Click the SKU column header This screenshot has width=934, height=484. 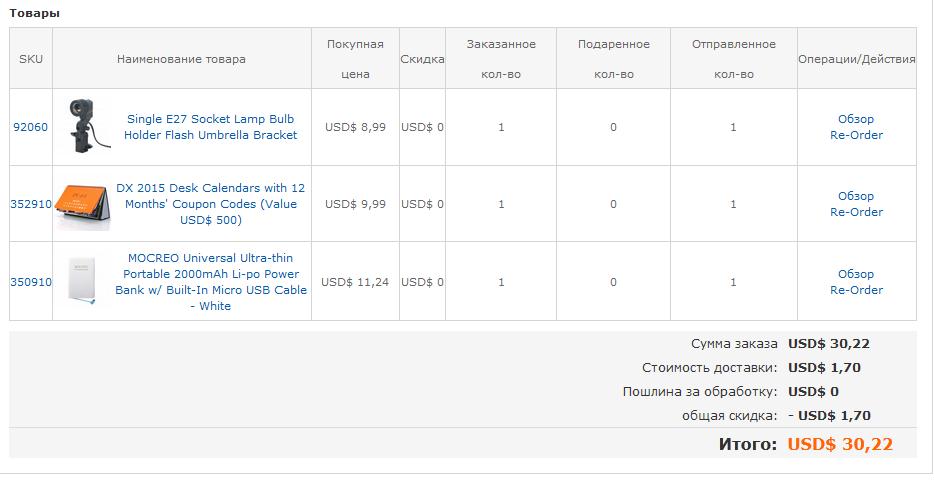(x=31, y=59)
